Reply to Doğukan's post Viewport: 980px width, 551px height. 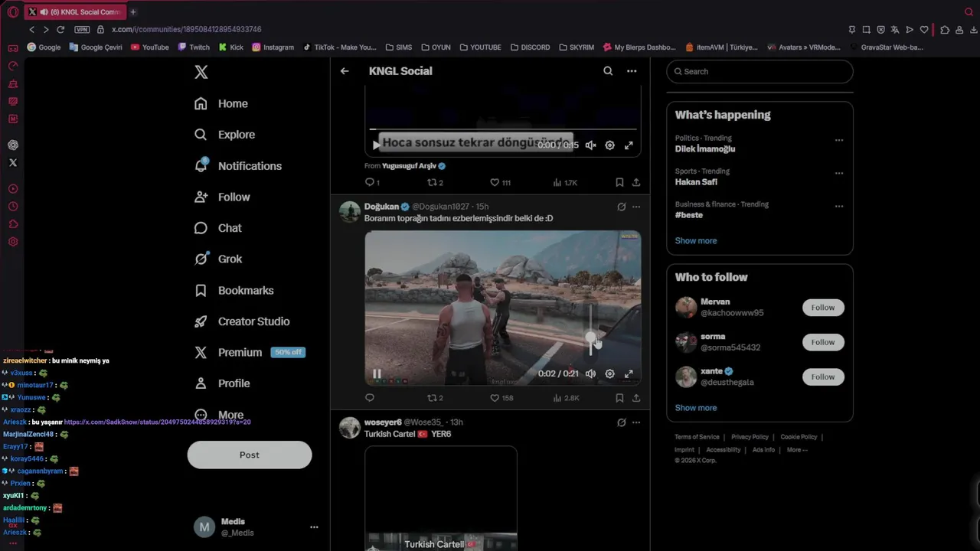[370, 398]
